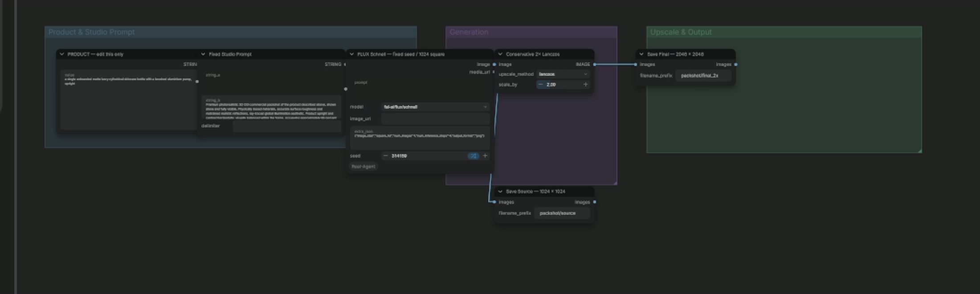The height and width of the screenshot is (294, 980).
Task: Click the Save Source images input socket
Action: tap(494, 202)
